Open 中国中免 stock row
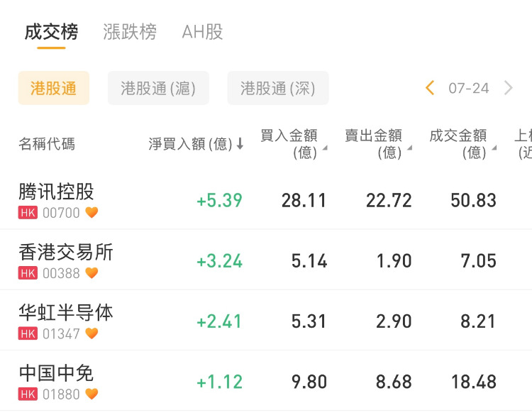 coord(266,381)
